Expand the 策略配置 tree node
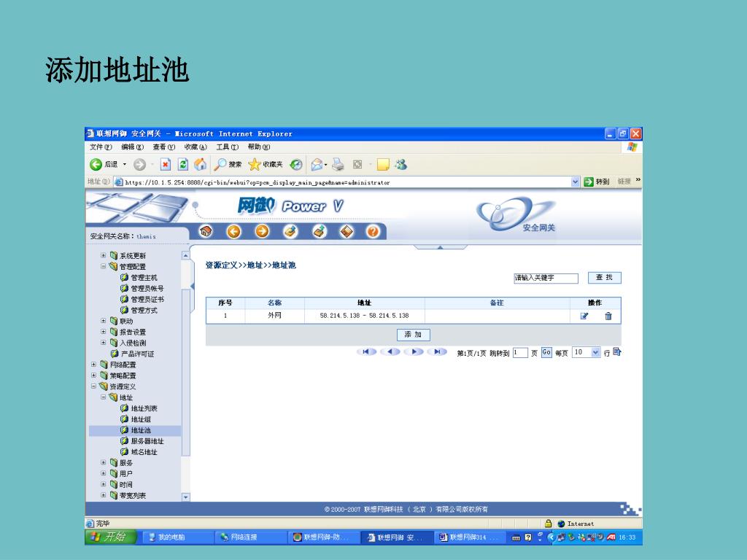Screen dimensions: 747x560 (x=94, y=376)
